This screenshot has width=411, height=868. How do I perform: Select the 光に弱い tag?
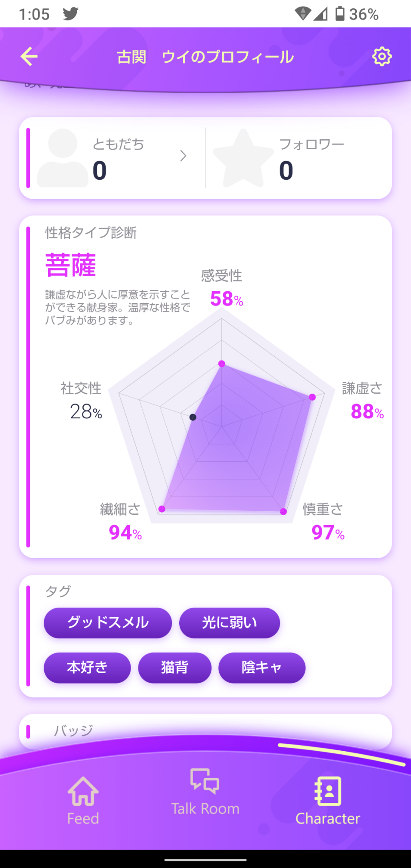[230, 623]
